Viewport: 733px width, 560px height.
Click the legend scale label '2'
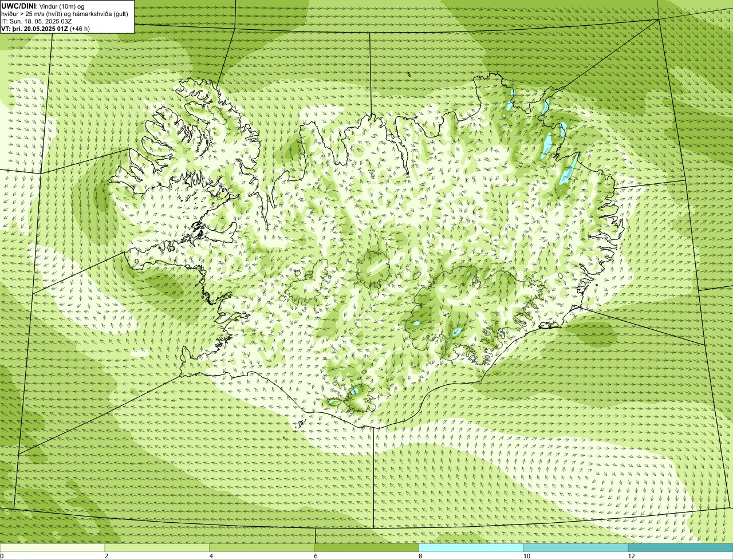[x=107, y=556]
